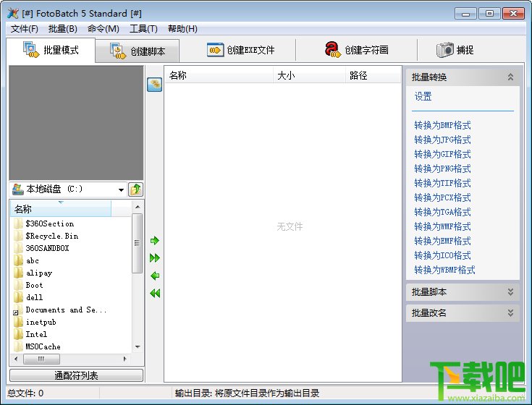Open the 设置 link in 批量转换
The height and width of the screenshot is (405, 532).
pos(423,97)
